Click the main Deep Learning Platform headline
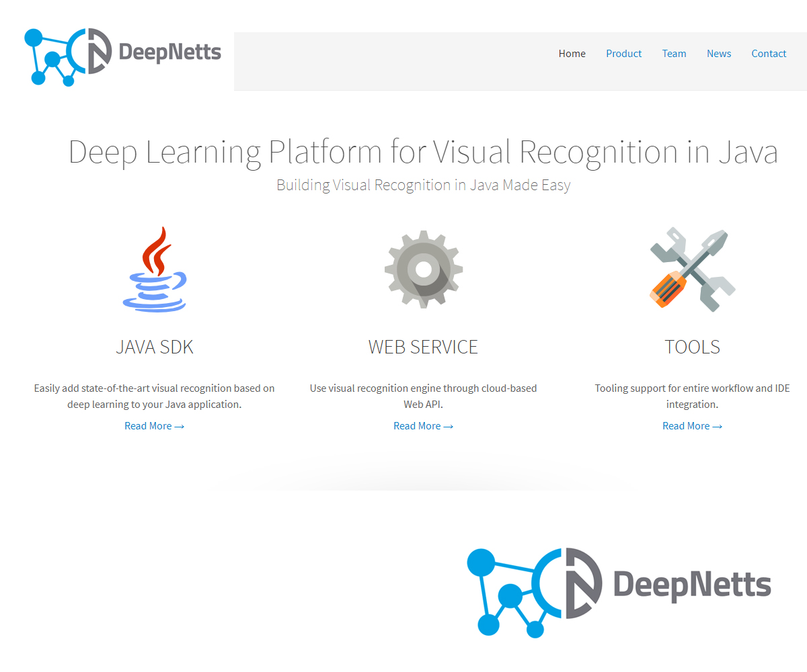This screenshot has width=807, height=672. [x=424, y=152]
